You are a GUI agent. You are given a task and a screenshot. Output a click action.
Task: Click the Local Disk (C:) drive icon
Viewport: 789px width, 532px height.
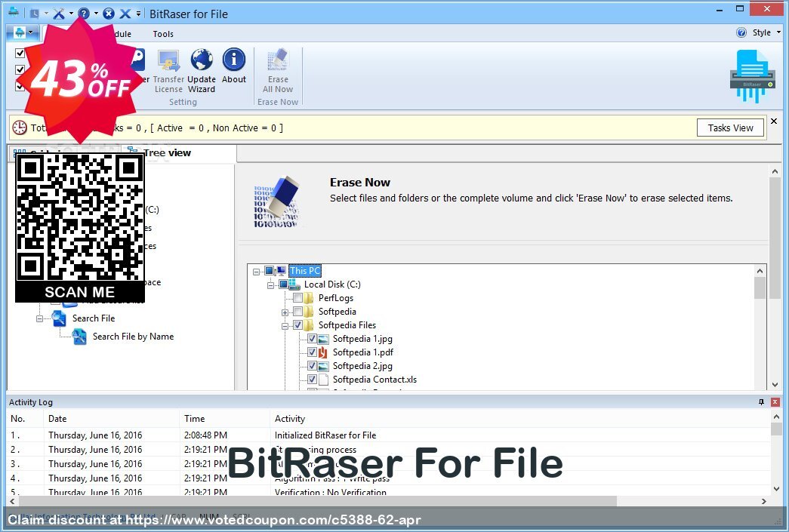click(x=294, y=284)
